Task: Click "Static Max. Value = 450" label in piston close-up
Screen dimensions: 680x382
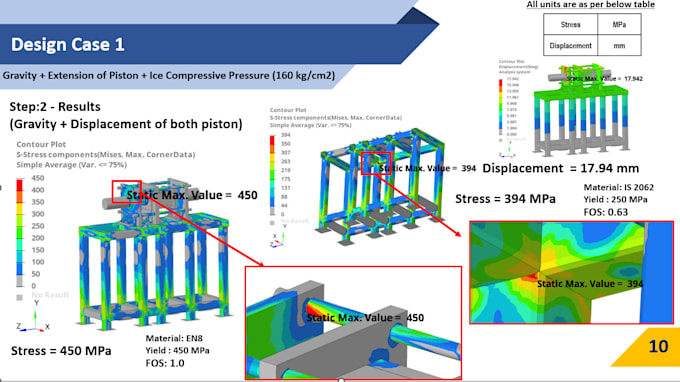Action: coord(365,318)
